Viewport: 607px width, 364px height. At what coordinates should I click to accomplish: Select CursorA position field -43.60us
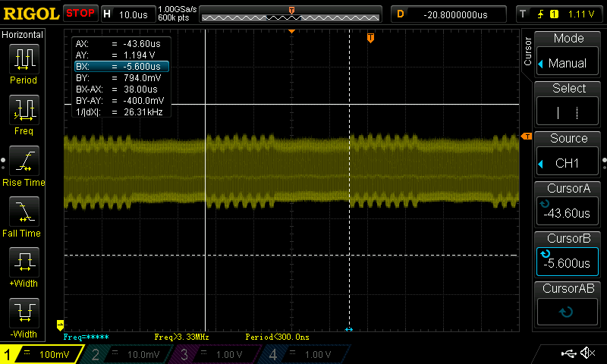pos(568,212)
